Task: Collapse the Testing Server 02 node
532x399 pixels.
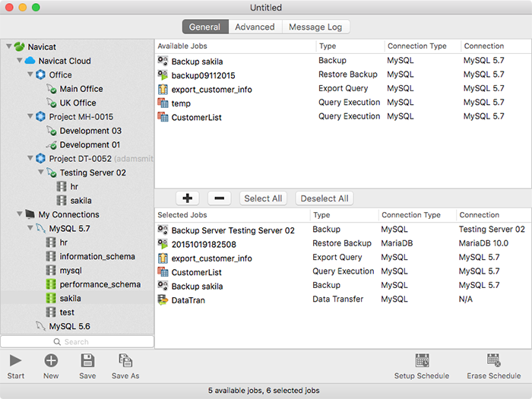Action: point(41,172)
